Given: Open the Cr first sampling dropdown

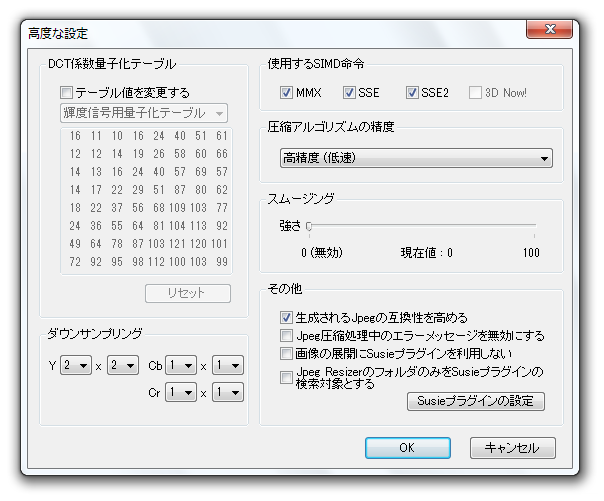Looking at the screenshot, I should (181, 392).
